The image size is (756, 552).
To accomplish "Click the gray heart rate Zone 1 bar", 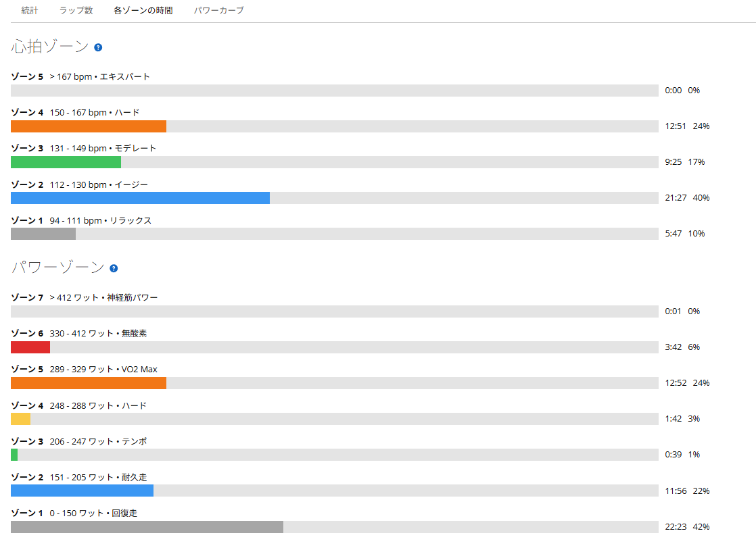I will [x=43, y=234].
